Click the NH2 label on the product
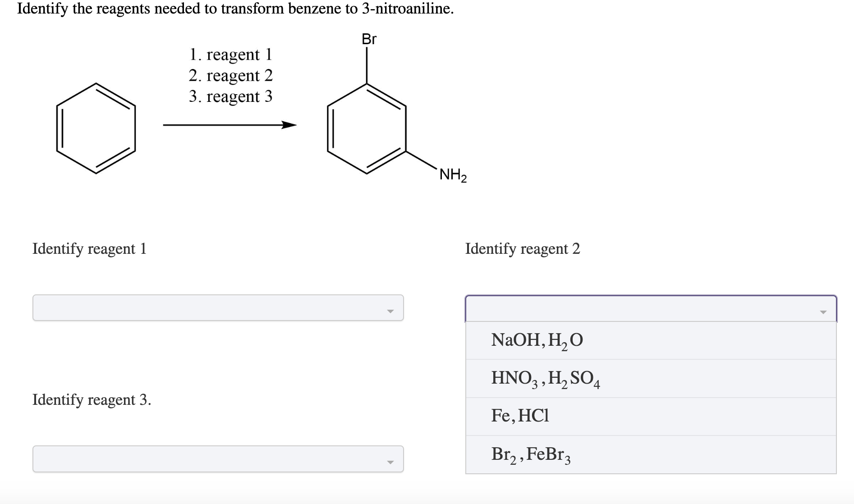 451,175
